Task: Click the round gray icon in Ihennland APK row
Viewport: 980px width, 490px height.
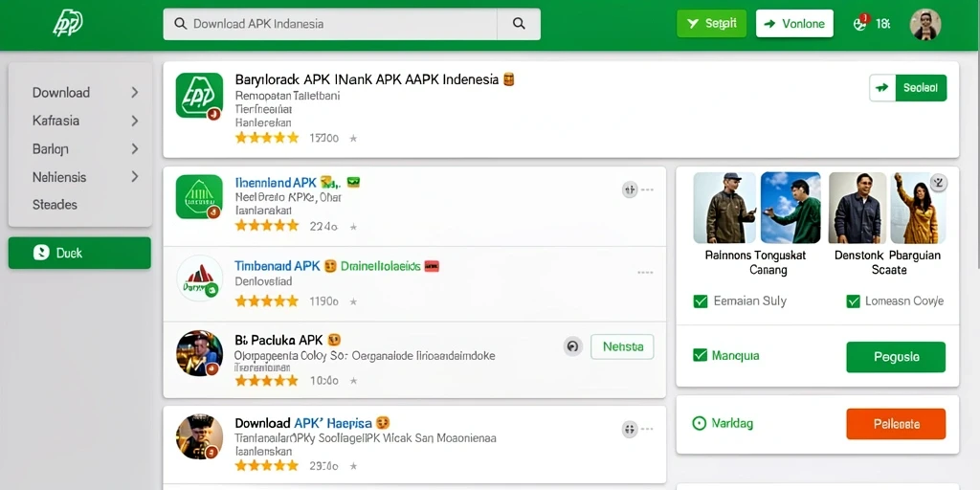Action: point(630,189)
